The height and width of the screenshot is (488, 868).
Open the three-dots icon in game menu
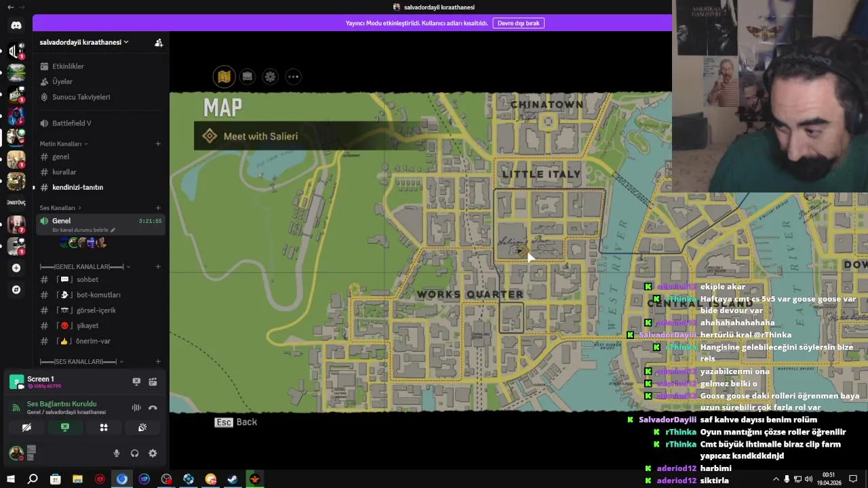point(293,77)
